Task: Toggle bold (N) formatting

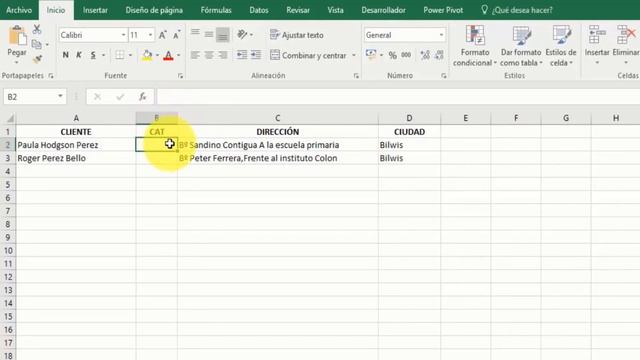Action: [x=65, y=55]
